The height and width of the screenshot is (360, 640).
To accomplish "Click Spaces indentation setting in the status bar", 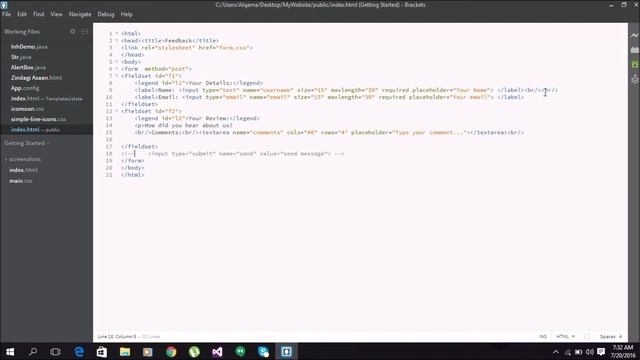I will coord(611,336).
